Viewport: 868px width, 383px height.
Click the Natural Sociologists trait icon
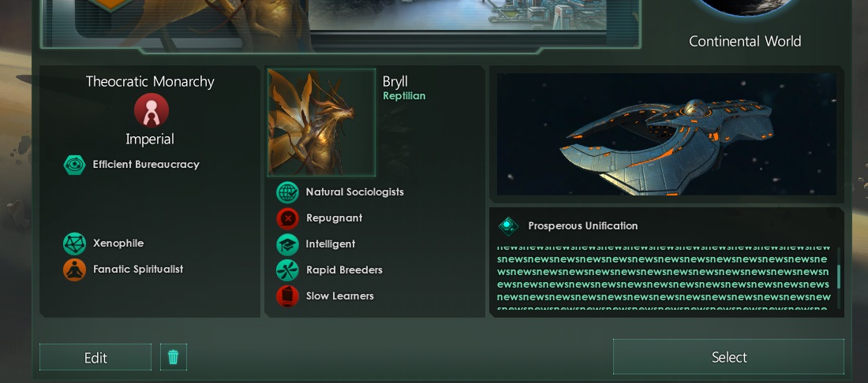[287, 192]
